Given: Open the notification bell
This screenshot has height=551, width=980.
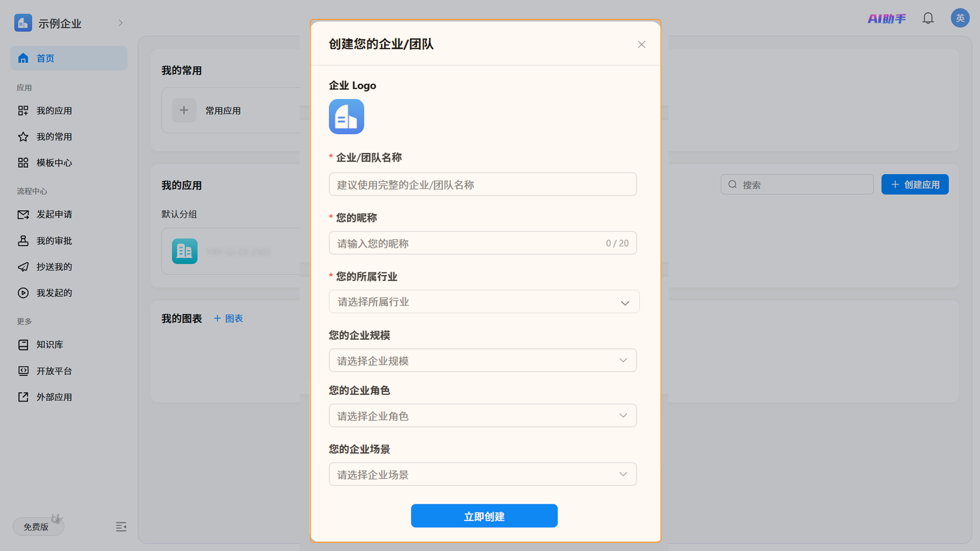Looking at the screenshot, I should point(928,18).
